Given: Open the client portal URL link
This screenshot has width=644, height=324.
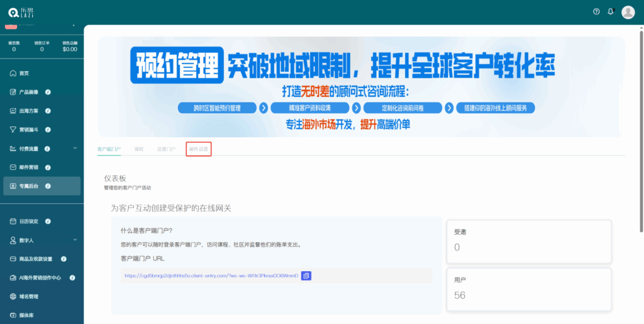Looking at the screenshot, I should click(211, 276).
